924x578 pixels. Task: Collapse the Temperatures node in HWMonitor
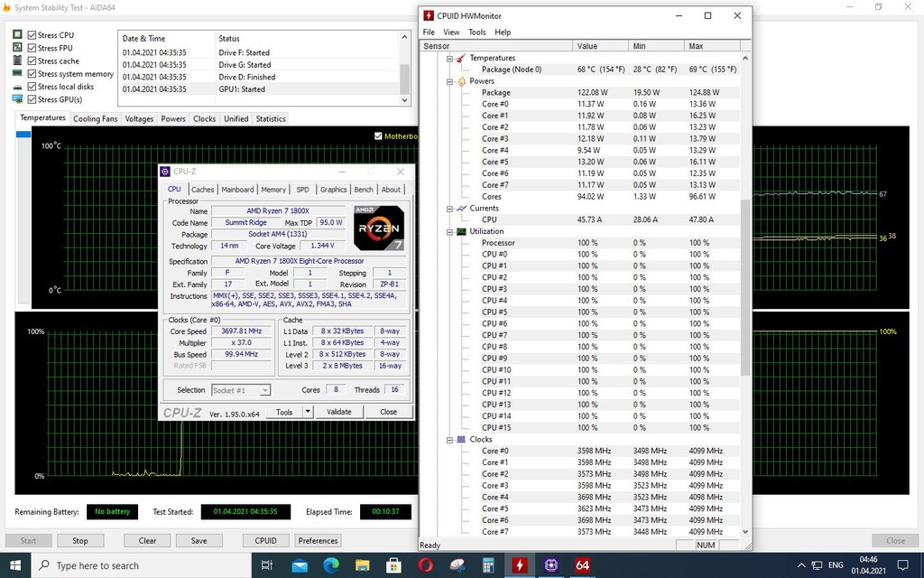pos(449,59)
